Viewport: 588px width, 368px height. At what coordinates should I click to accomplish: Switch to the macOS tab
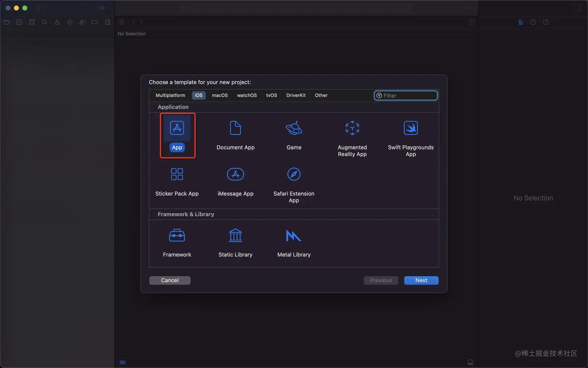coord(220,95)
